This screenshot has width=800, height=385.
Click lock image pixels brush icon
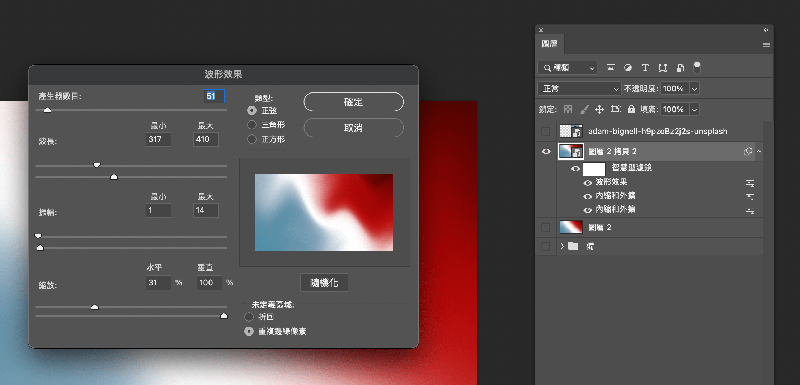585,109
